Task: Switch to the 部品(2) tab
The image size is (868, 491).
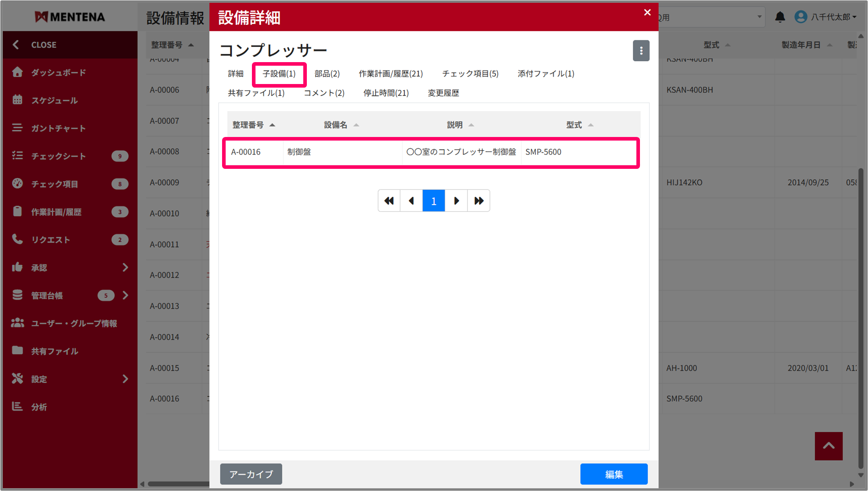Action: click(327, 74)
